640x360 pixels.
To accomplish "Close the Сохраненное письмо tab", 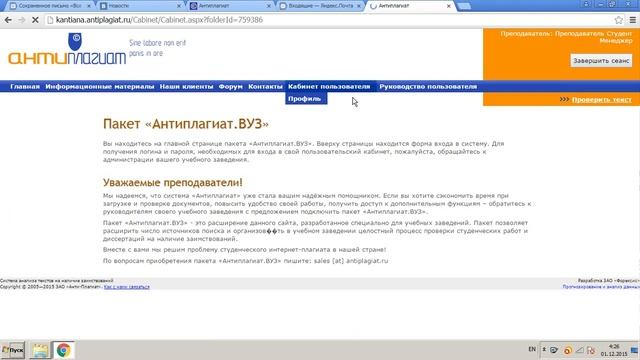I will [89, 6].
